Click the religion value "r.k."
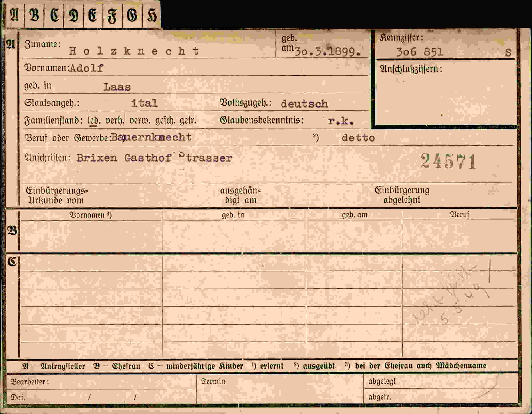The image size is (532, 414). (341, 121)
